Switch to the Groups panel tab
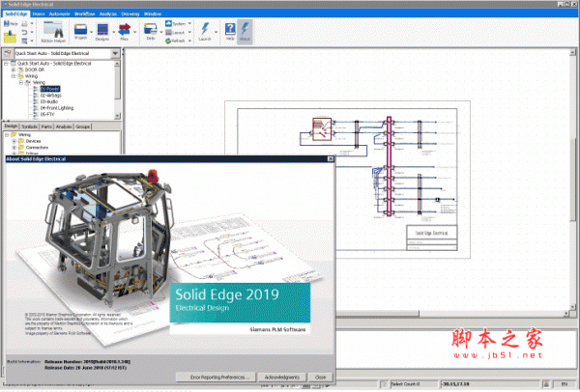The height and width of the screenshot is (392, 580). coord(82,126)
